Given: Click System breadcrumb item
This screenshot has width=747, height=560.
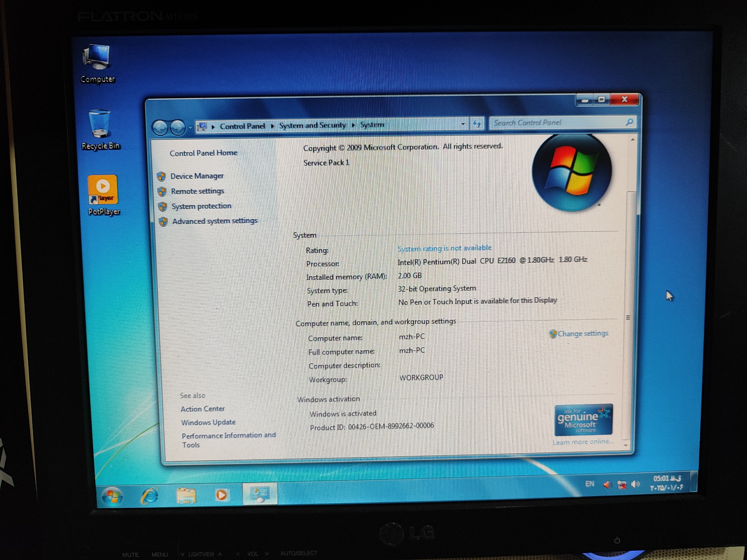Looking at the screenshot, I should pos(372,125).
